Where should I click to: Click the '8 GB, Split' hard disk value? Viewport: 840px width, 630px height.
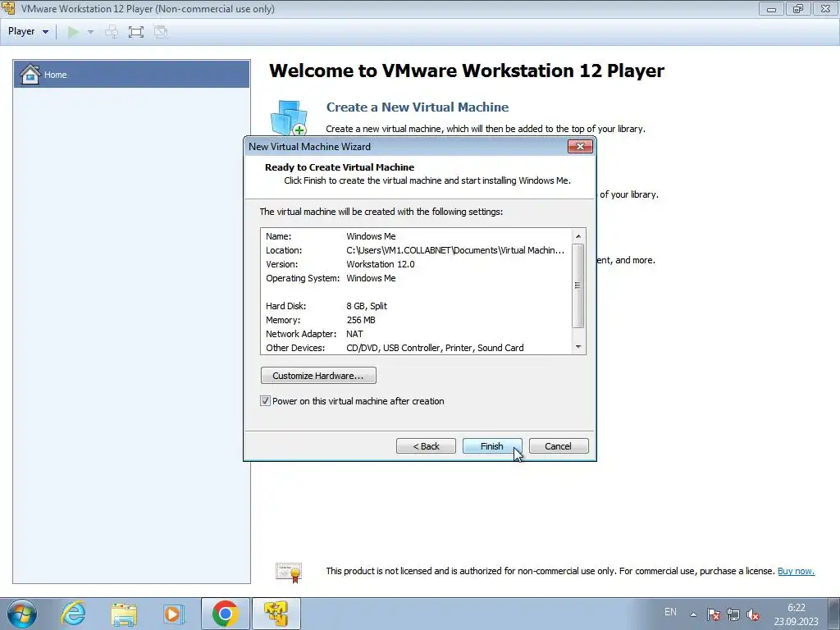click(367, 306)
